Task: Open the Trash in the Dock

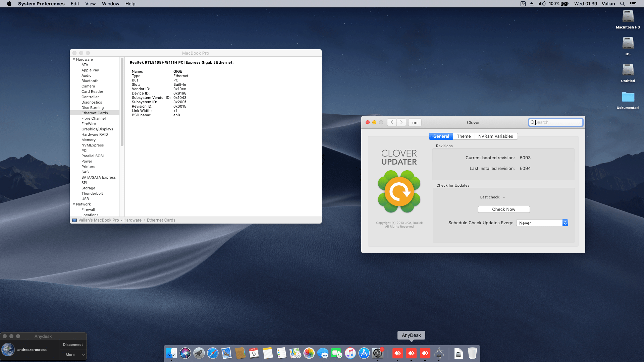Action: 472,353
